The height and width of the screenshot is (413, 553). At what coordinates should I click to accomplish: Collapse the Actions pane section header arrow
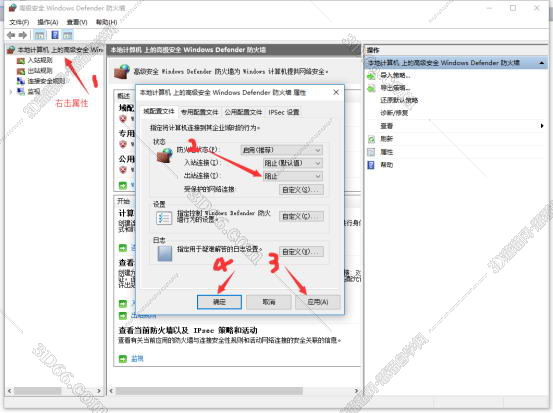(x=542, y=63)
